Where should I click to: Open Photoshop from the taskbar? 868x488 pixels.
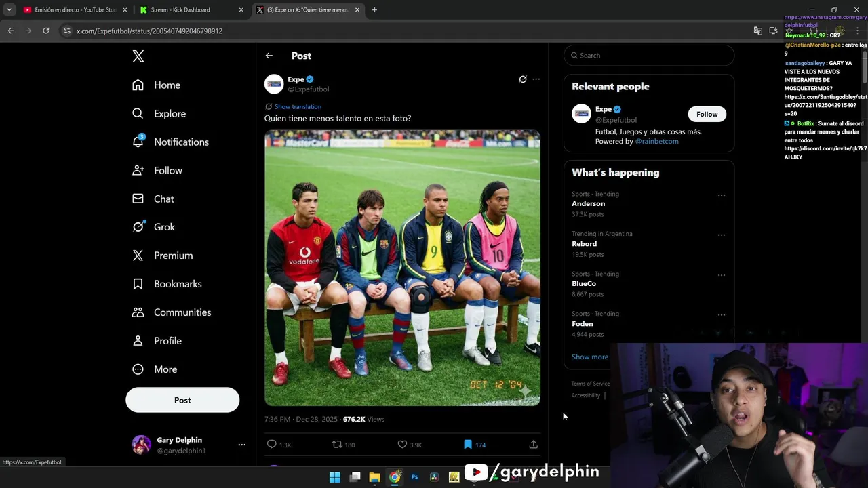pos(414,477)
